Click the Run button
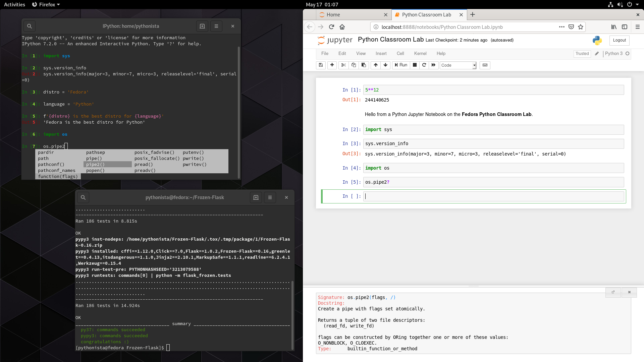 [401, 65]
